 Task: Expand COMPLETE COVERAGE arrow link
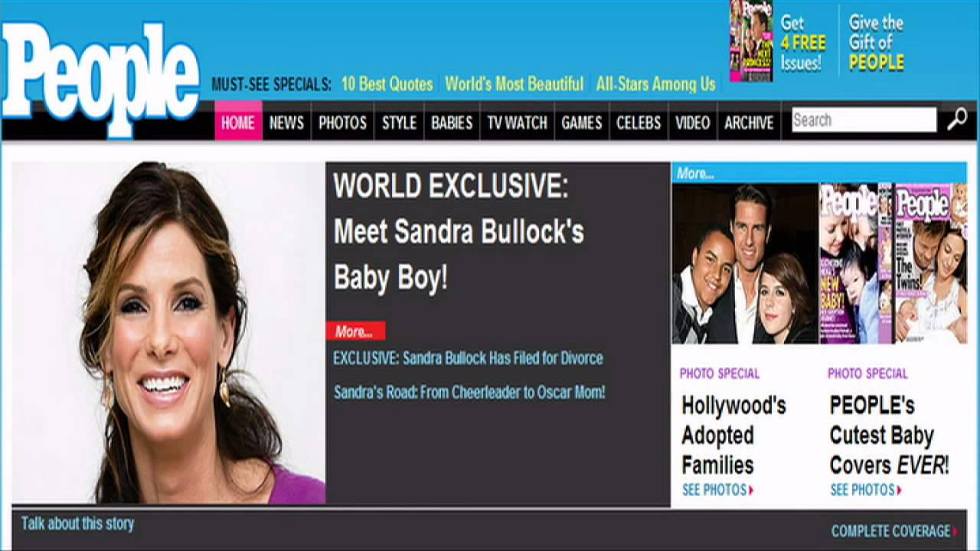click(893, 531)
